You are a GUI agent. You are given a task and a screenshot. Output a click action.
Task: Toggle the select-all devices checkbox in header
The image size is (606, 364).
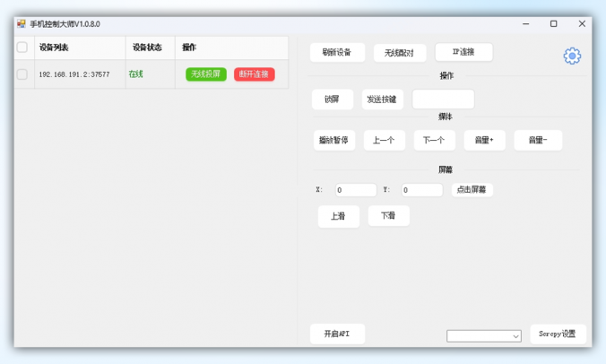pos(22,48)
